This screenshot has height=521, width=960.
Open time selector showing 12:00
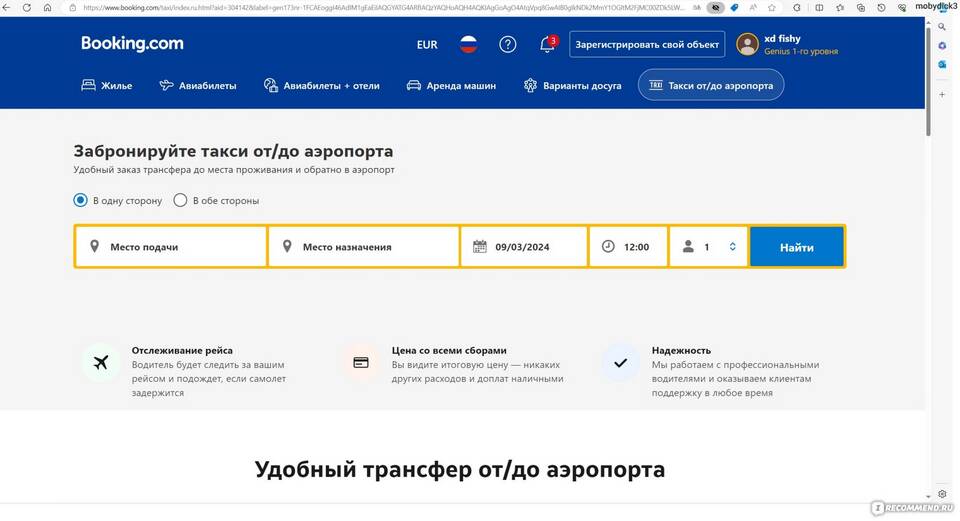(628, 247)
